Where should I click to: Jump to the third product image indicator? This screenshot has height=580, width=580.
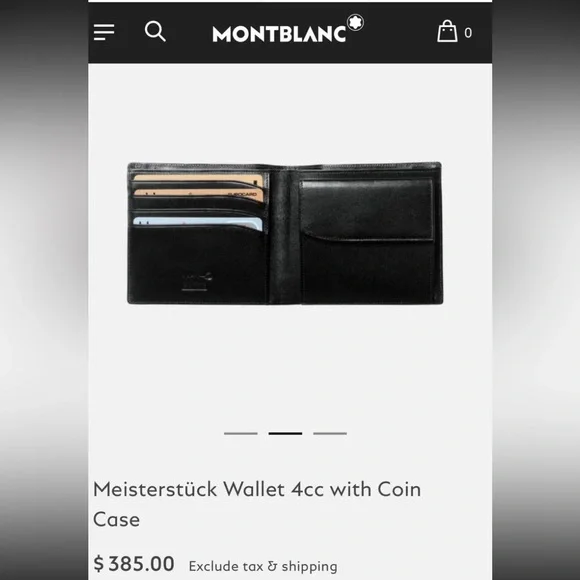[x=330, y=433]
